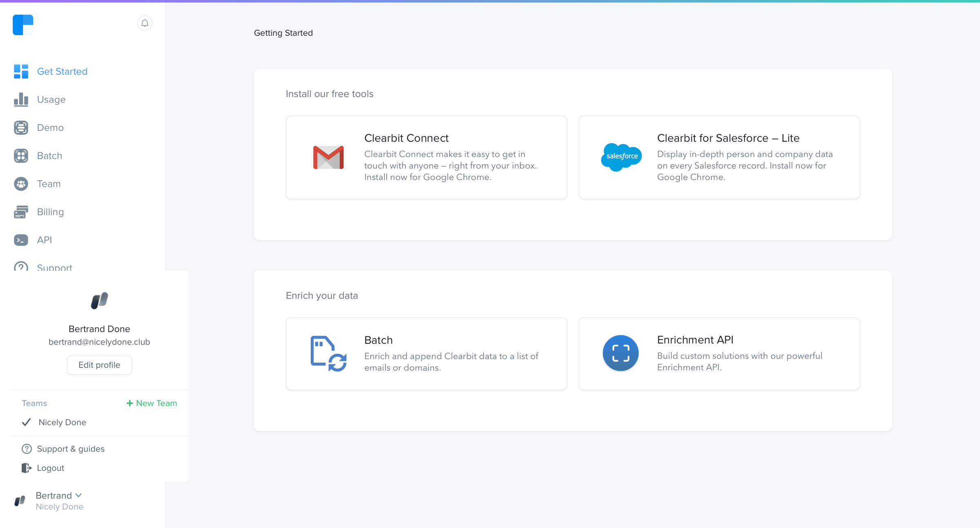Click the Edit profile button
This screenshot has width=980, height=528.
99,365
